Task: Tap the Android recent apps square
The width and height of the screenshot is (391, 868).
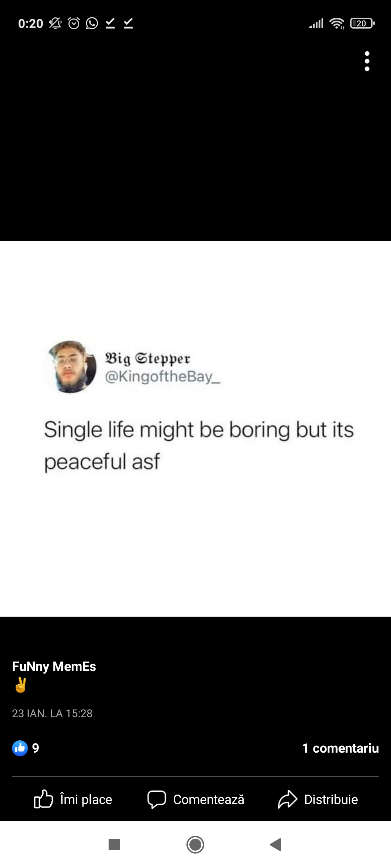Action: (114, 844)
